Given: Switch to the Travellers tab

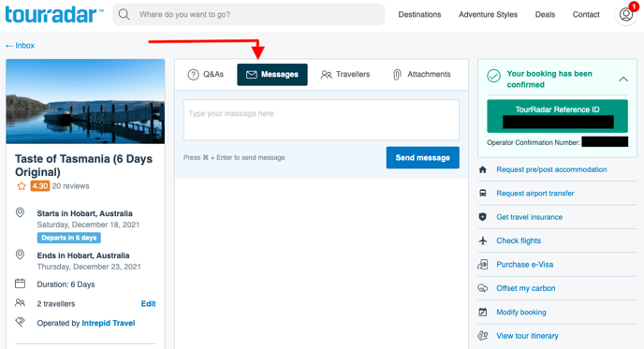Looking at the screenshot, I should click(x=345, y=75).
